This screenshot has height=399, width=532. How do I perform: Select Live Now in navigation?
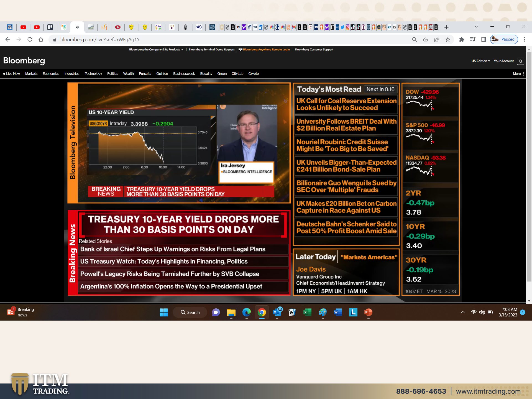pyautogui.click(x=12, y=74)
